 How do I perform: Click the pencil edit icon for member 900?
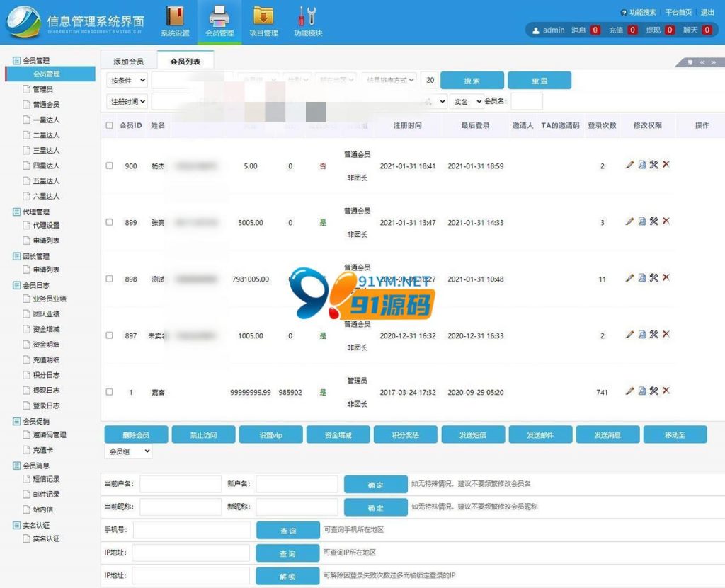[629, 165]
